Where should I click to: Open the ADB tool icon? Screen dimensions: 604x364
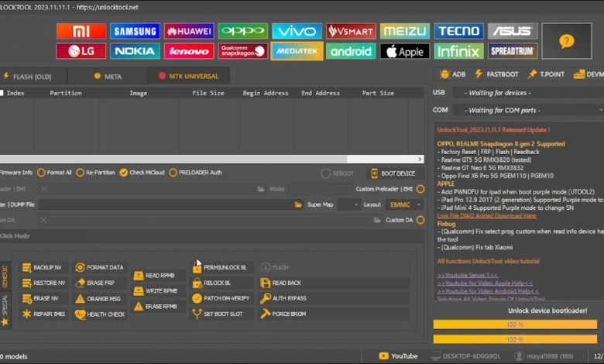[453, 74]
